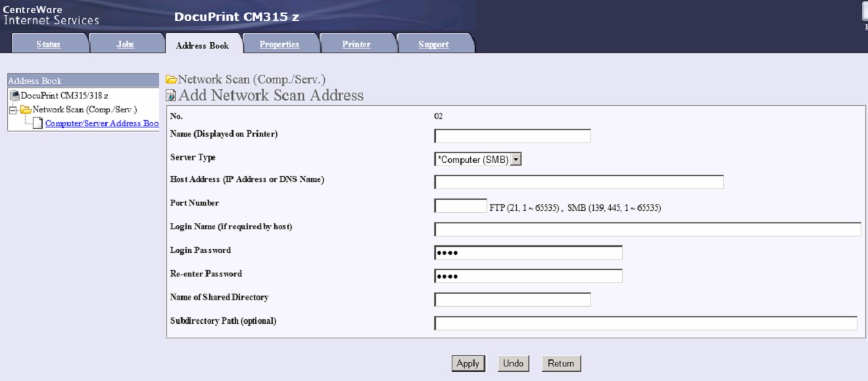
Task: Click the Undo button
Action: [513, 363]
